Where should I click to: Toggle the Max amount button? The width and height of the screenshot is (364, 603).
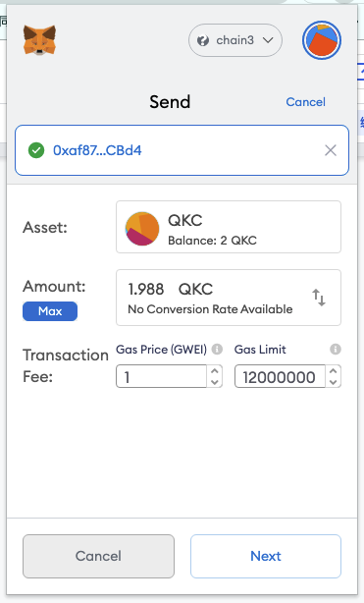click(x=50, y=311)
